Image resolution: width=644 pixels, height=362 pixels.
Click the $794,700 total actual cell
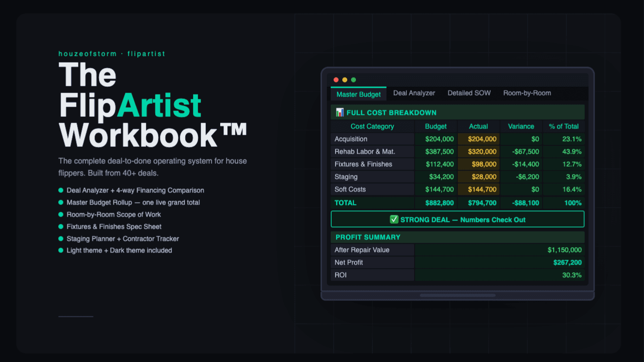(x=479, y=203)
